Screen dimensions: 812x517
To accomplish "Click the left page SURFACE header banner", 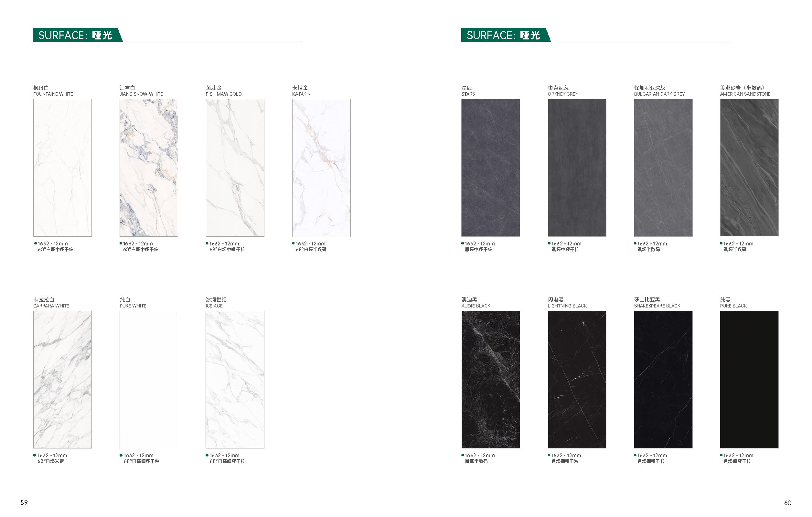I will coord(78,35).
